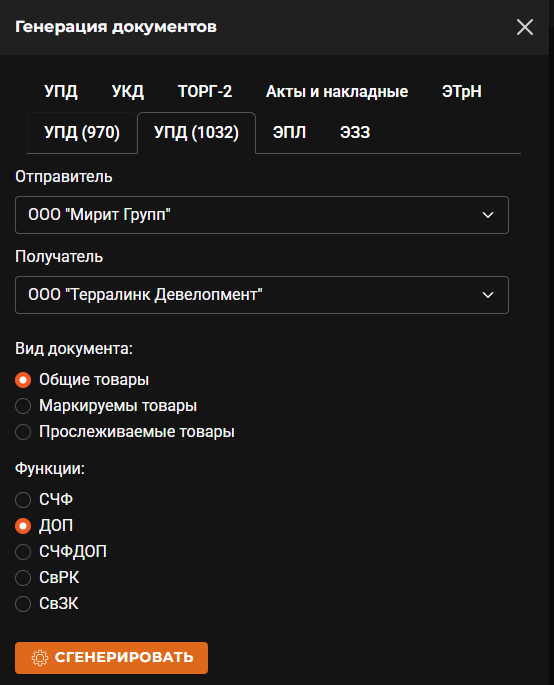Click the gear icon on СГЕНЕРИРОВАТЬ button

(40, 657)
